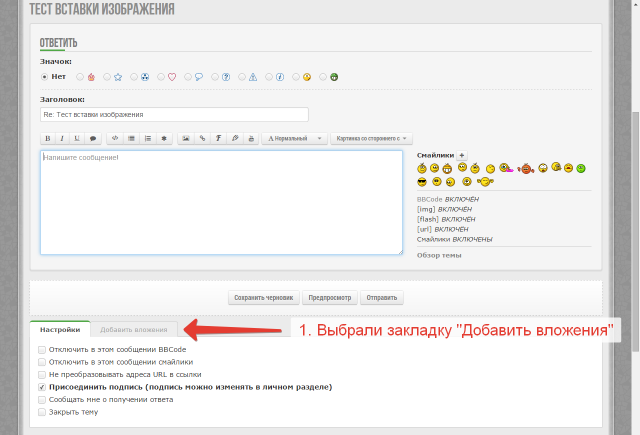This screenshot has height=435, width=640.
Task: Click the Bold formatting button
Action: click(x=47, y=138)
